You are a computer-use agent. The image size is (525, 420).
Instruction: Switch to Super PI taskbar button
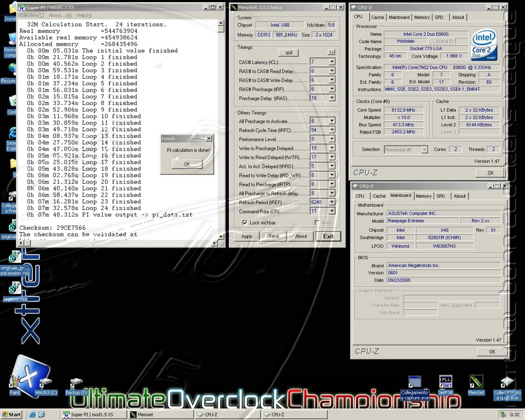tap(94, 415)
